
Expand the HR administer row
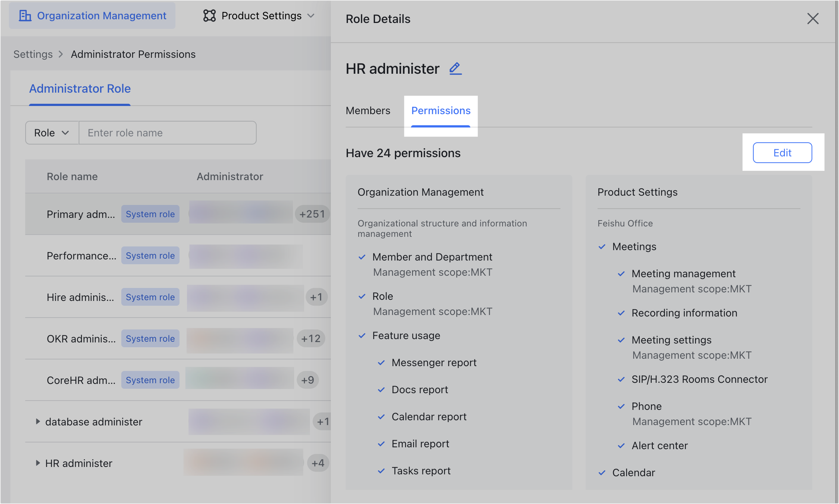[x=38, y=463]
